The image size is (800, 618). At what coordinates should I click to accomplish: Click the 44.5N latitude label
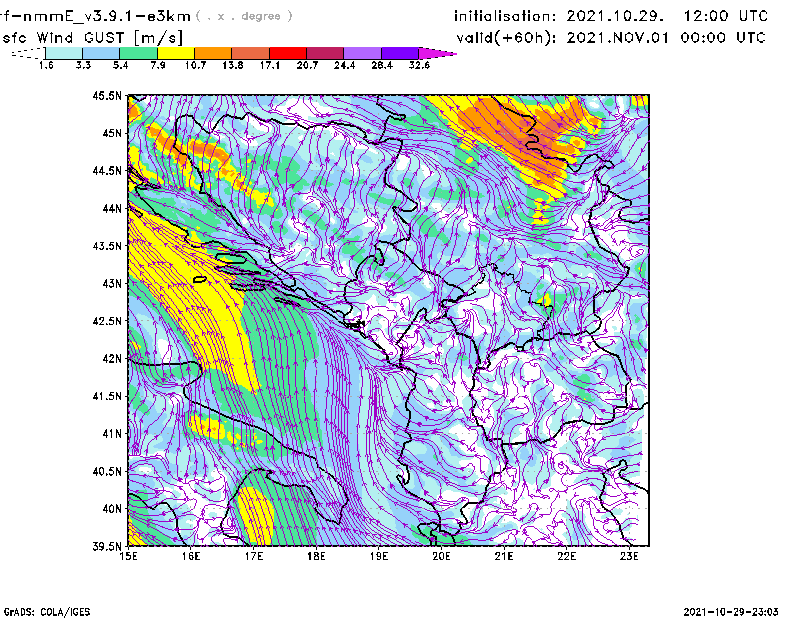(x=107, y=170)
